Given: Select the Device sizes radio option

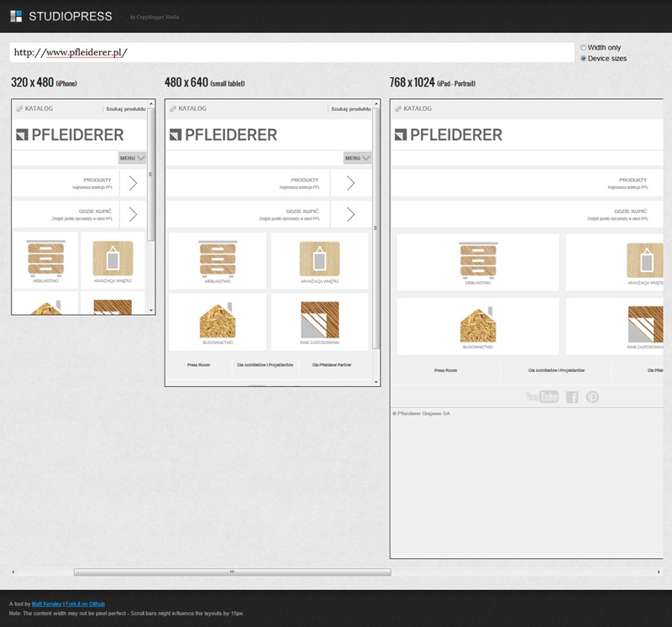Looking at the screenshot, I should pyautogui.click(x=584, y=59).
